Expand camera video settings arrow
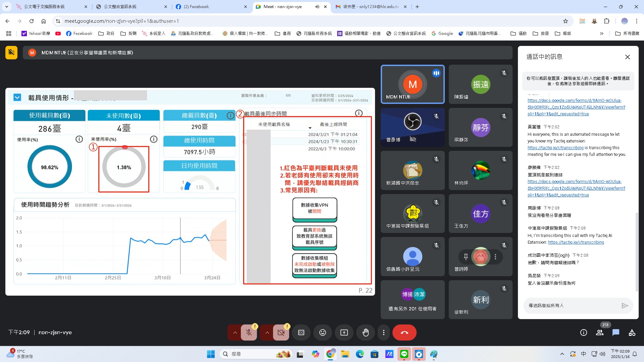This screenshot has height=362, width=644. click(x=267, y=333)
